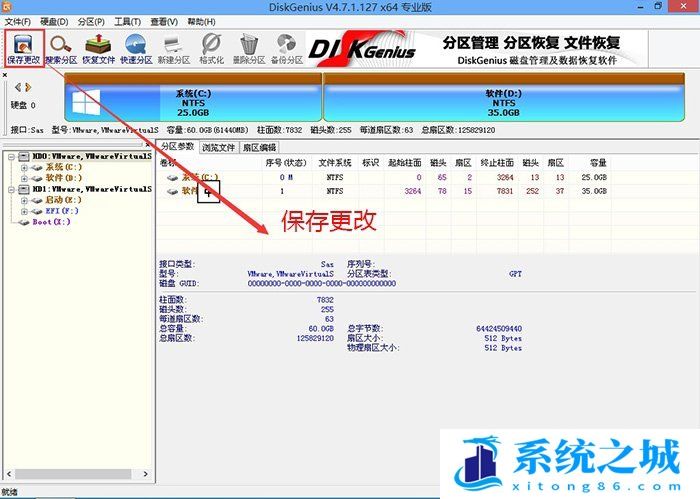Switch to the 扇区编辑 tab
Image resolution: width=700 pixels, height=499 pixels.
point(259,147)
